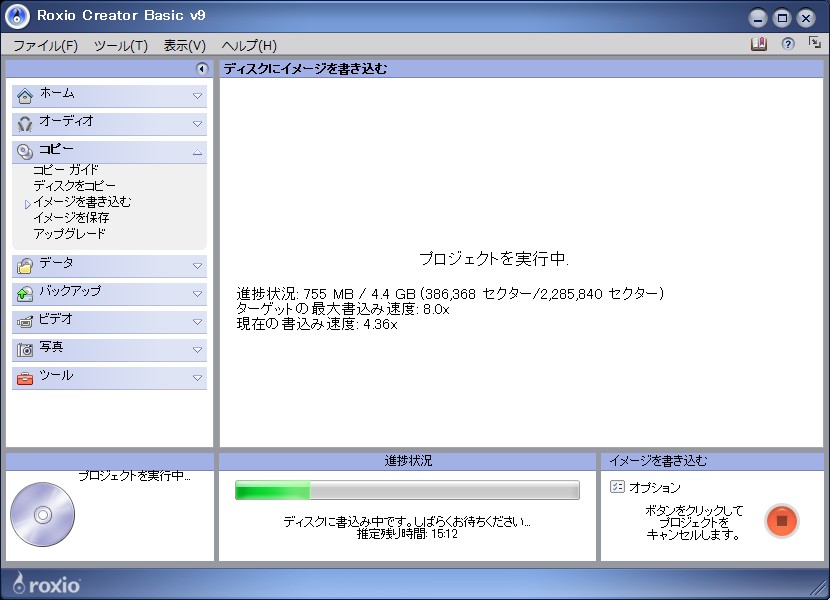The width and height of the screenshot is (830, 600).
Task: Click the オーディオ section label
Action: click(66, 121)
